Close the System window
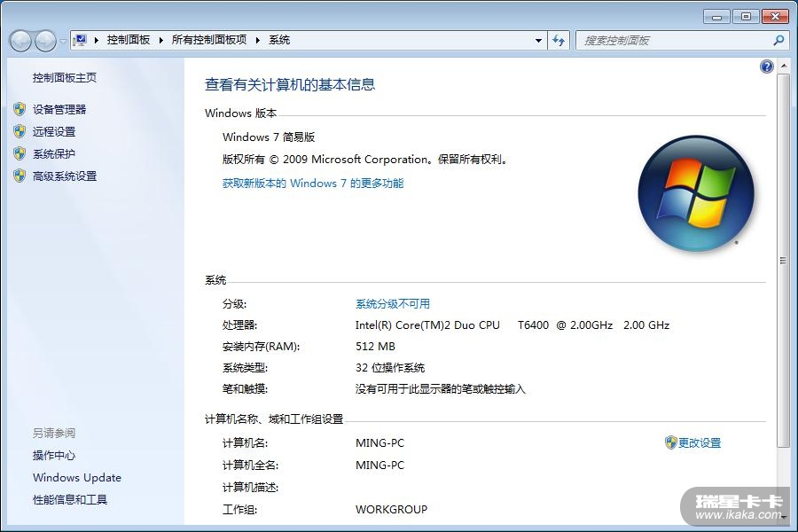 tap(775, 17)
